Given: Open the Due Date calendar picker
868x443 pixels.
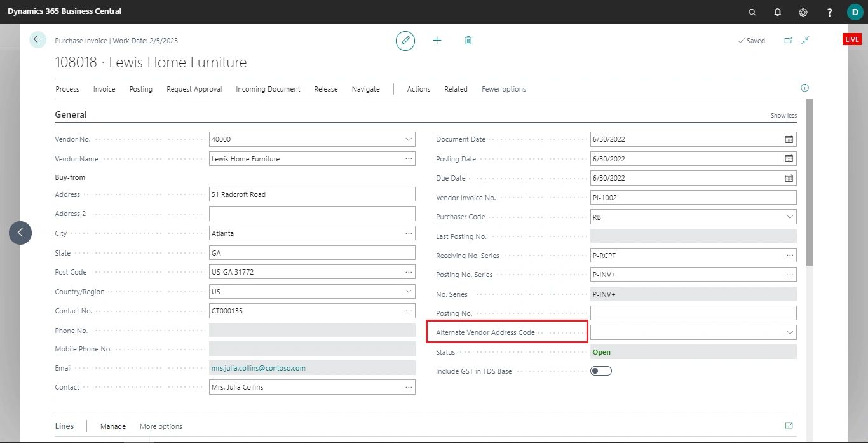Looking at the screenshot, I should coord(789,178).
